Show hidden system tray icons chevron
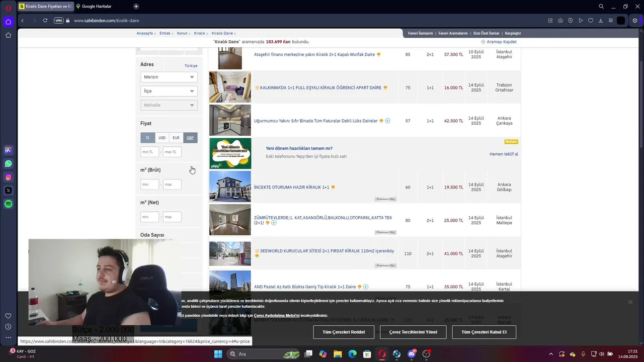 click(x=551, y=354)
